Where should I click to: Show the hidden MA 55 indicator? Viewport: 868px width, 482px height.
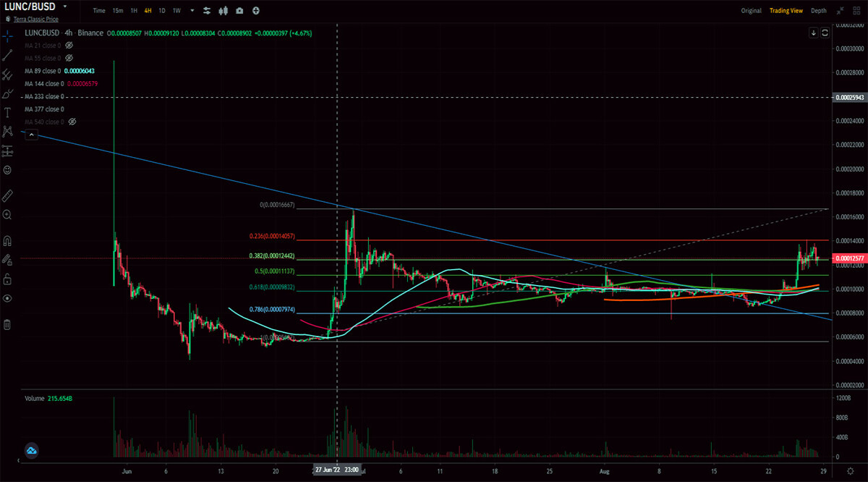tap(69, 58)
